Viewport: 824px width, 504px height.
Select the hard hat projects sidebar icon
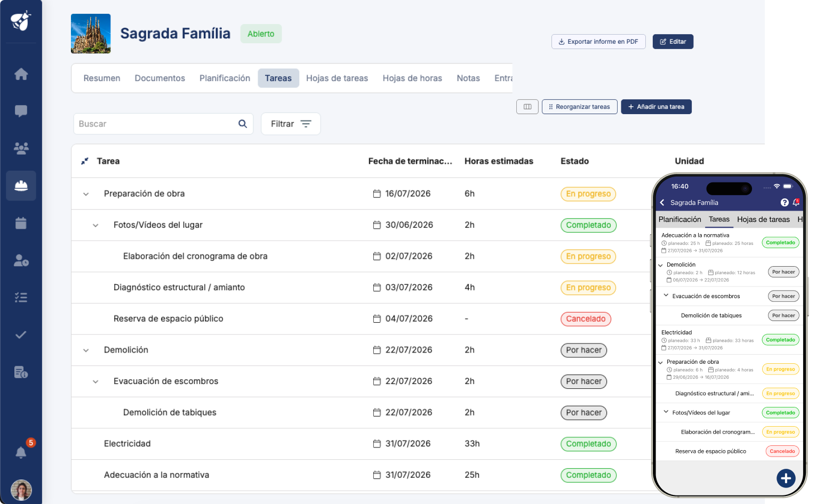coord(21,186)
